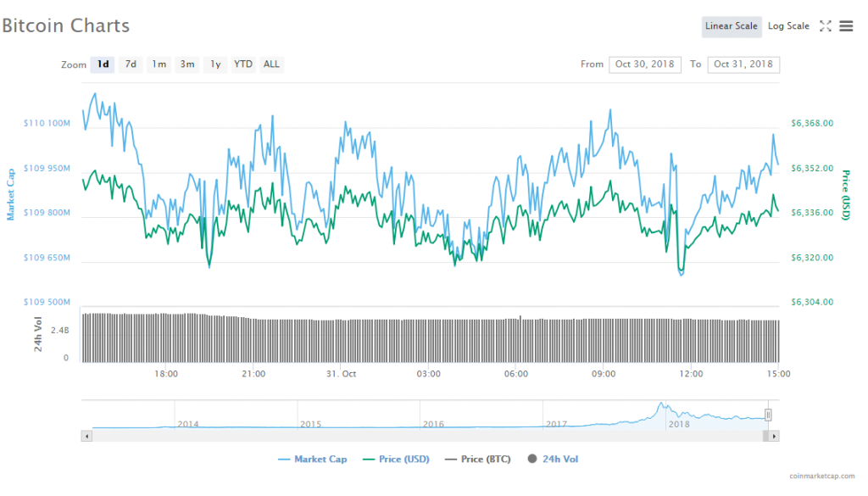Choose the 1y zoom option
This screenshot has width=868, height=496.
[x=215, y=64]
